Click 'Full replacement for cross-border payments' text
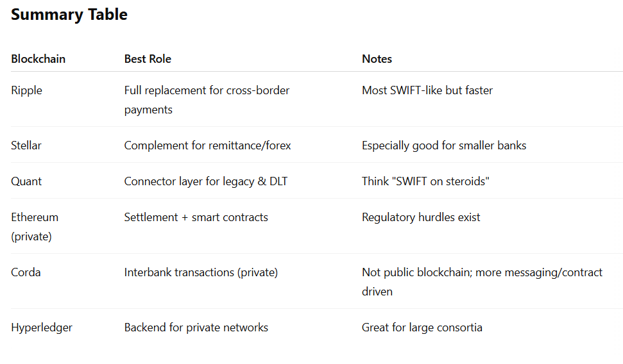The image size is (623, 364). [x=207, y=100]
